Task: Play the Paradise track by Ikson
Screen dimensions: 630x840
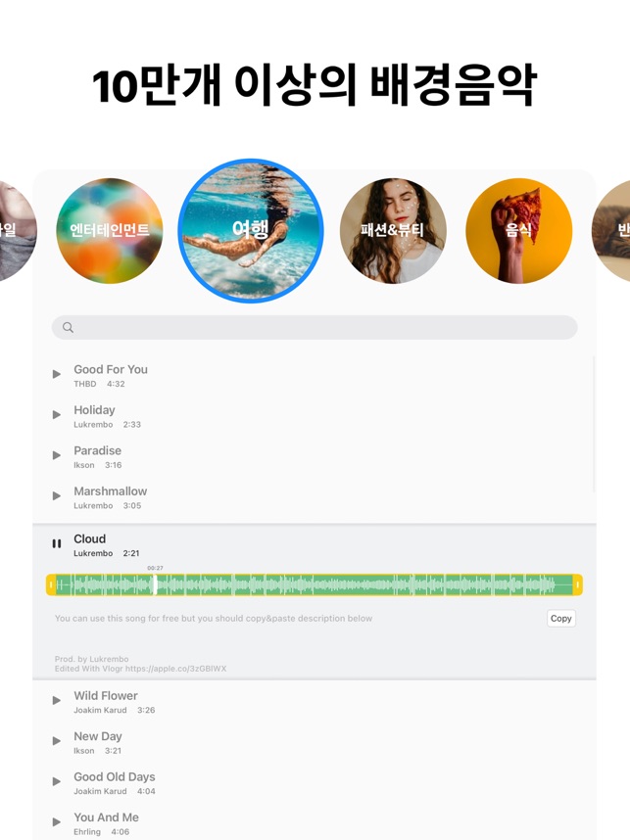Action: tap(56, 455)
